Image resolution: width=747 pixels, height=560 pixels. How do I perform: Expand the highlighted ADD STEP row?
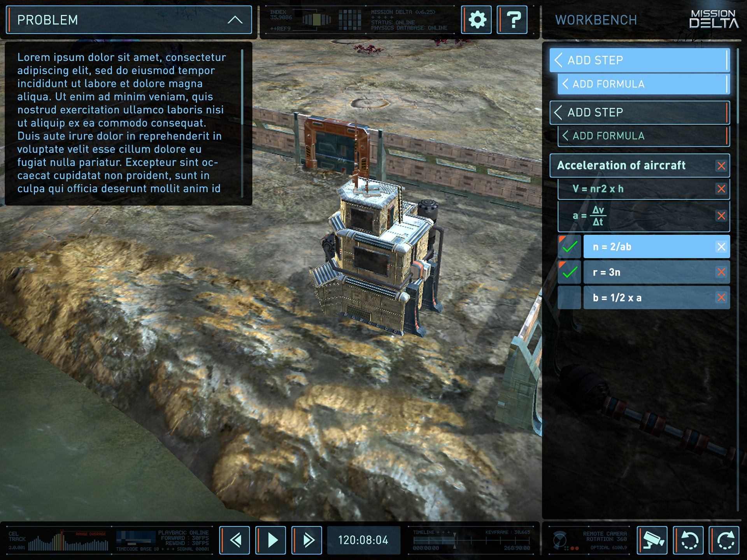639,60
